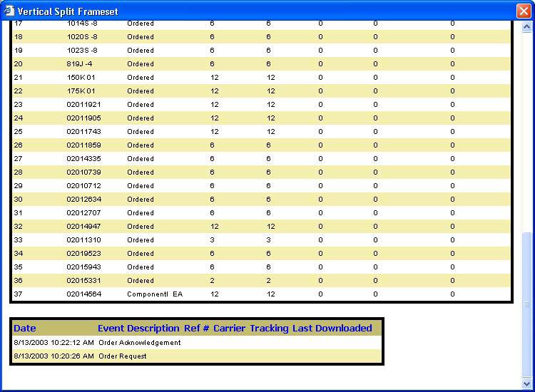Click the Ordered status in row 25
Screen dimensions: 535x392
[141, 132]
